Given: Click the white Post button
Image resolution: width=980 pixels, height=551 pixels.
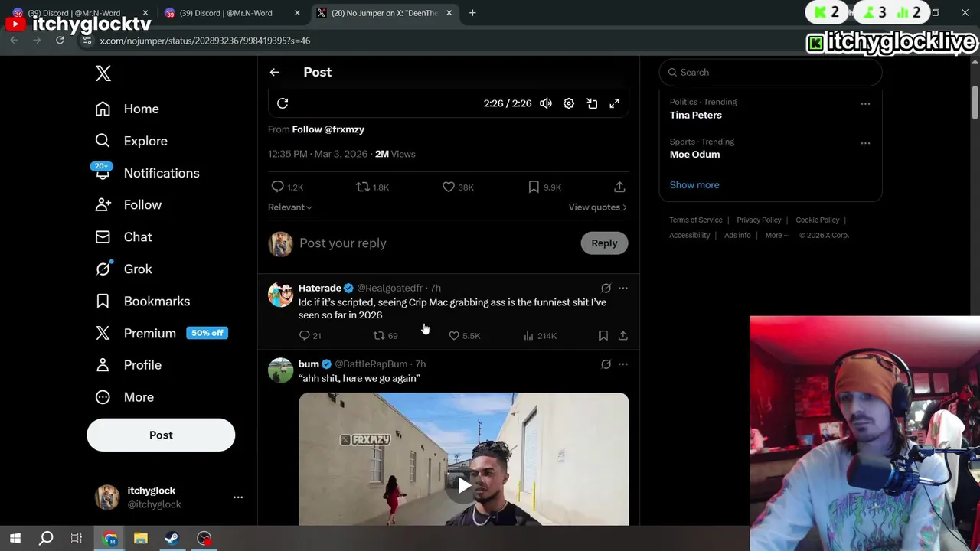Looking at the screenshot, I should pyautogui.click(x=161, y=435).
